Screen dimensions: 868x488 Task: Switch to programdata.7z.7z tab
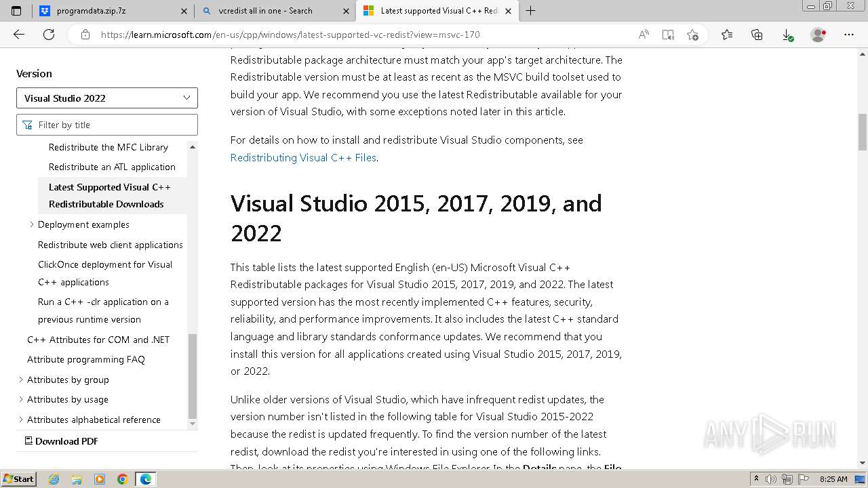point(113,11)
